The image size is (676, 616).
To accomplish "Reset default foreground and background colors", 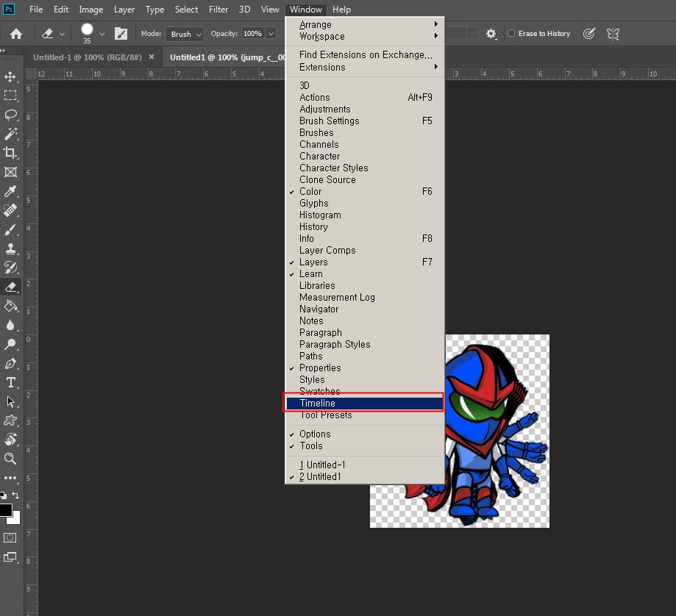I will [4, 495].
